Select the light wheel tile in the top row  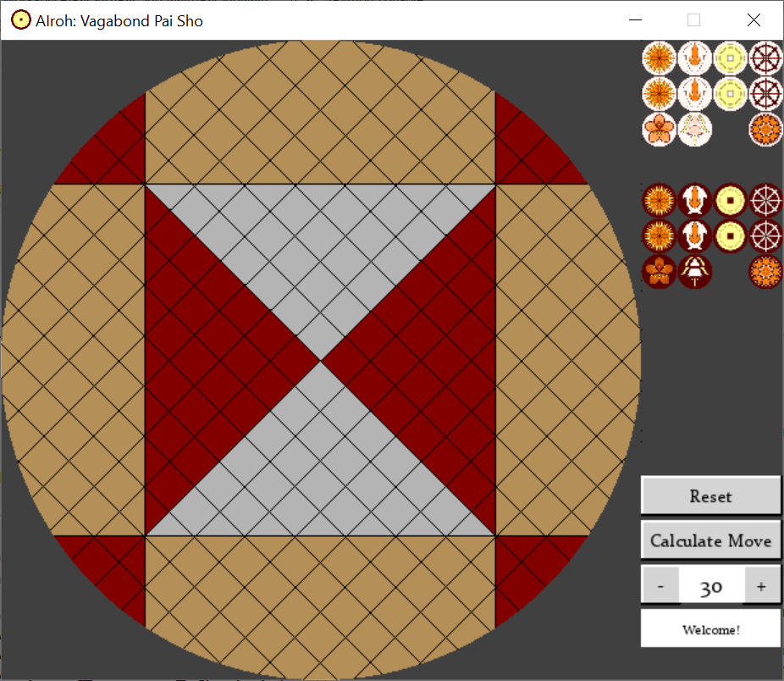(x=765, y=58)
